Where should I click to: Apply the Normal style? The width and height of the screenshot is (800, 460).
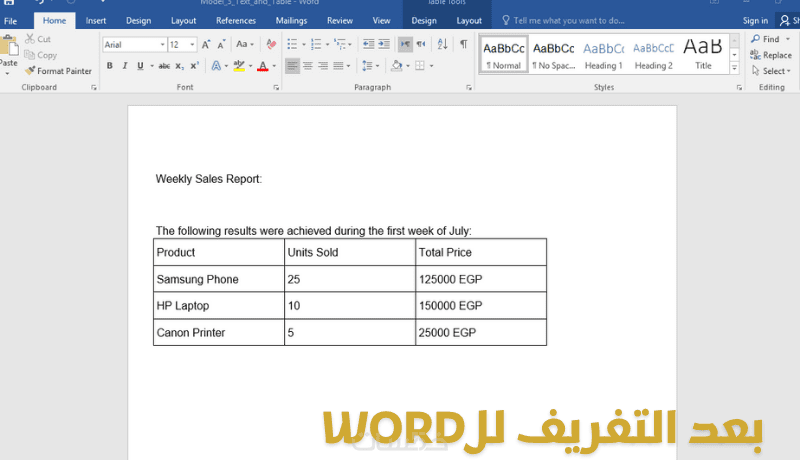tap(504, 55)
